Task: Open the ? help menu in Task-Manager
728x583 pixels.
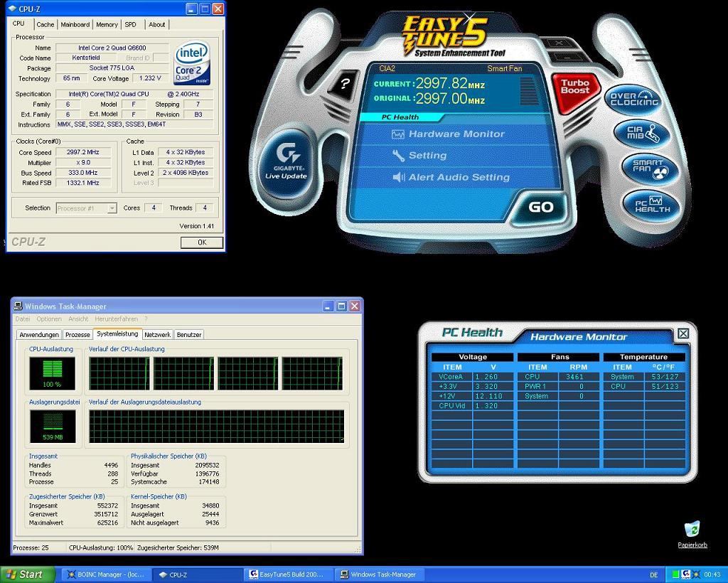Action: 146,319
